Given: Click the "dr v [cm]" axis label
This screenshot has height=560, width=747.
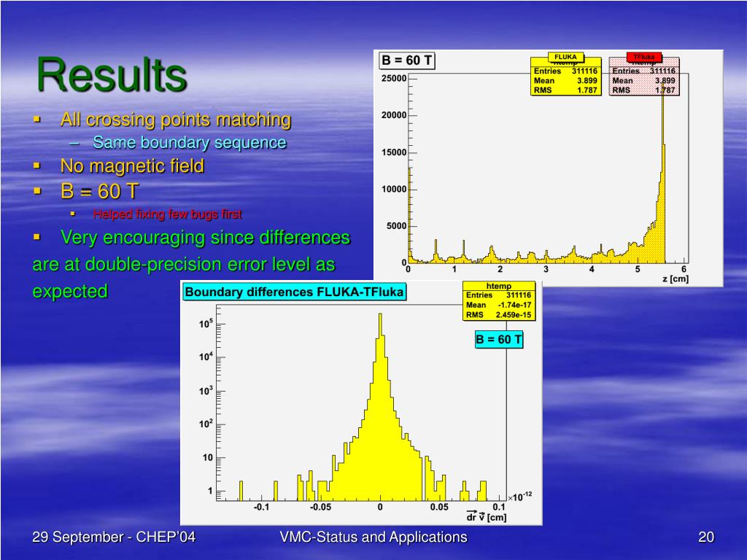Looking at the screenshot, I should coord(487,516).
